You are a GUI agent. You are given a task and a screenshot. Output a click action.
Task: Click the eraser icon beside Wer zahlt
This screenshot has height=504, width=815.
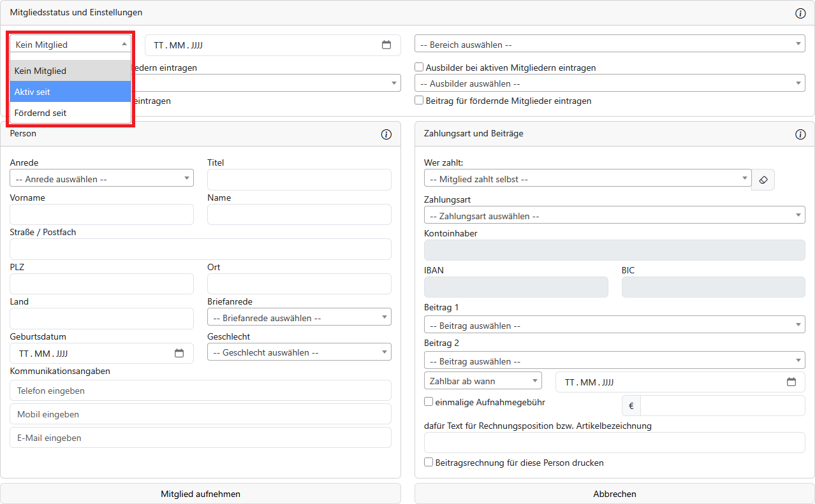763,180
